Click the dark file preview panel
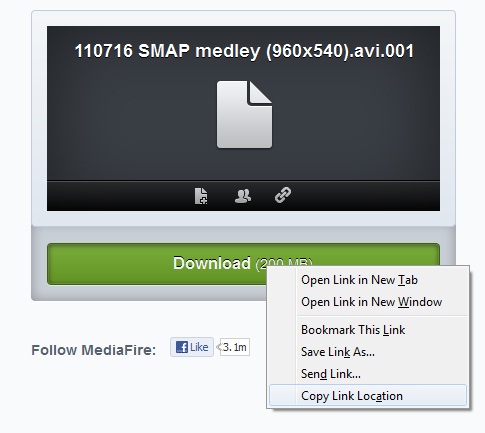Viewport: 485px width, 433px height. [x=243, y=103]
